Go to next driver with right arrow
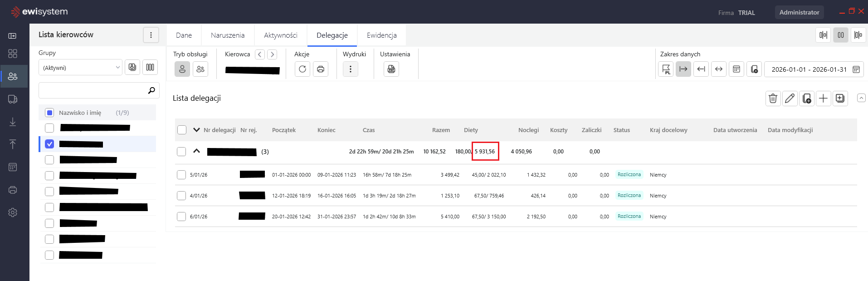 click(272, 54)
